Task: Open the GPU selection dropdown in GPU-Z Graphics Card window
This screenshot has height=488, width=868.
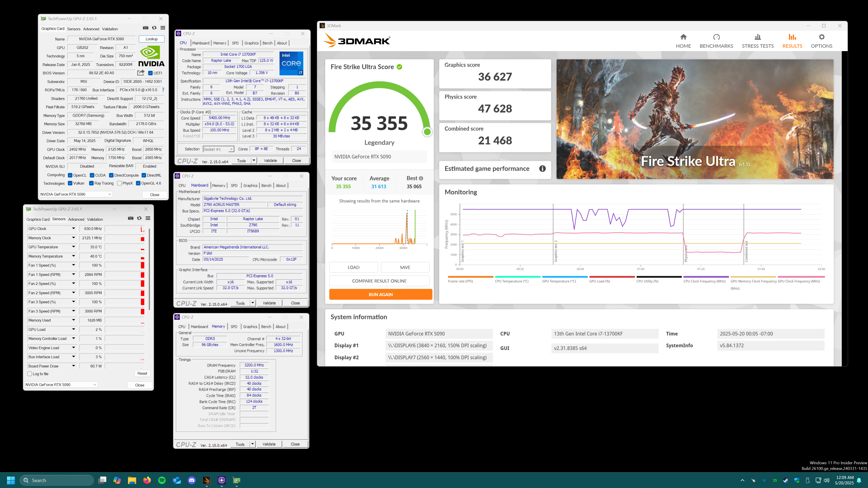Action: point(76,194)
